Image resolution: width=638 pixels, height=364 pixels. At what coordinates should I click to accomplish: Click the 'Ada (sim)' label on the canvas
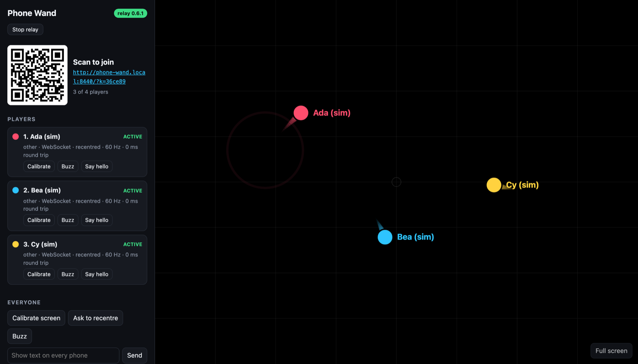pos(332,113)
